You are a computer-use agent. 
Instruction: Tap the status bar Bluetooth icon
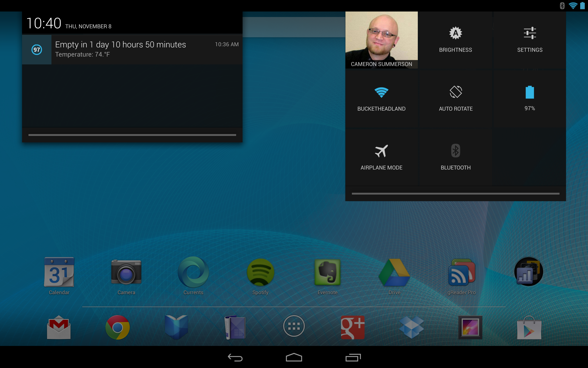click(562, 6)
